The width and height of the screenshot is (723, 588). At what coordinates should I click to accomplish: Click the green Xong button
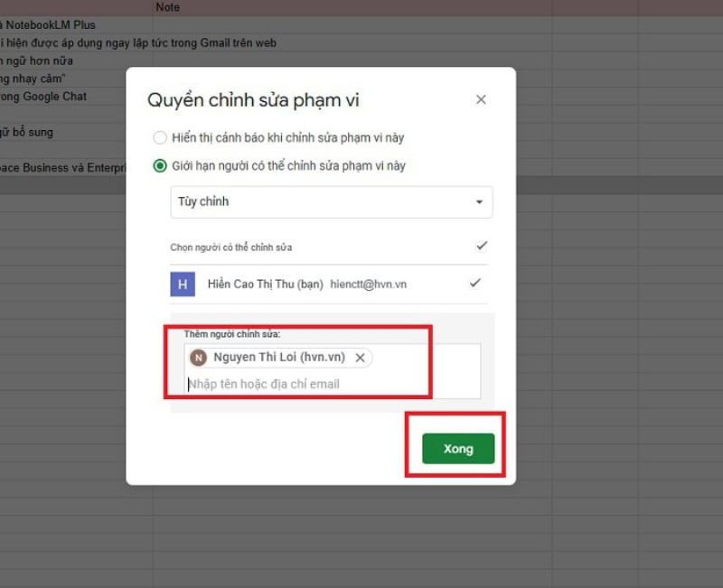coord(457,448)
